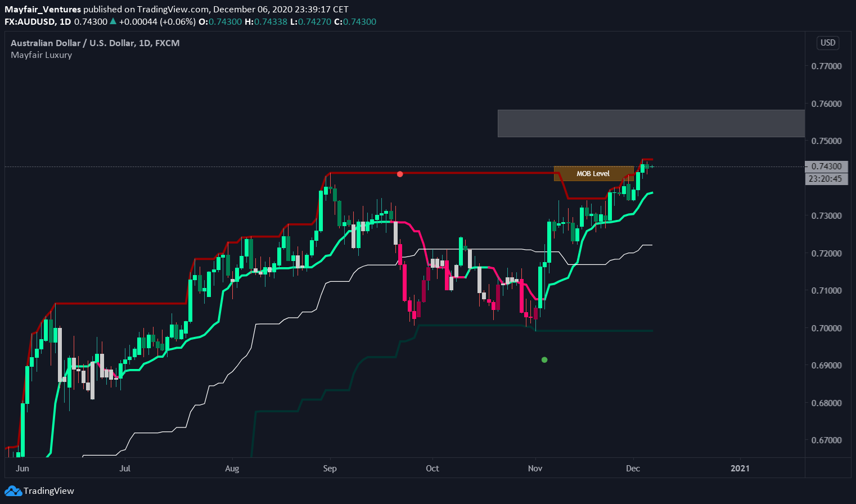Screen dimensions: 856x504
Task: Click the TradingView cloud logo icon
Action: pyautogui.click(x=13, y=490)
